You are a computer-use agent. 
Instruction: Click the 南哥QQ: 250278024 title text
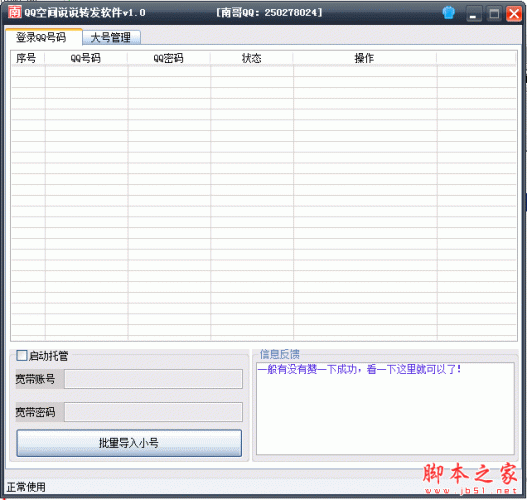[269, 13]
